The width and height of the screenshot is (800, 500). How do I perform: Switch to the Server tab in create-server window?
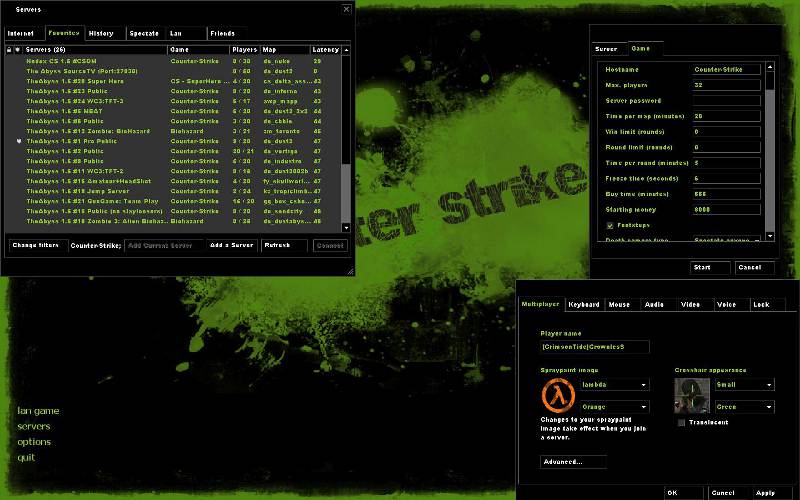tap(610, 49)
